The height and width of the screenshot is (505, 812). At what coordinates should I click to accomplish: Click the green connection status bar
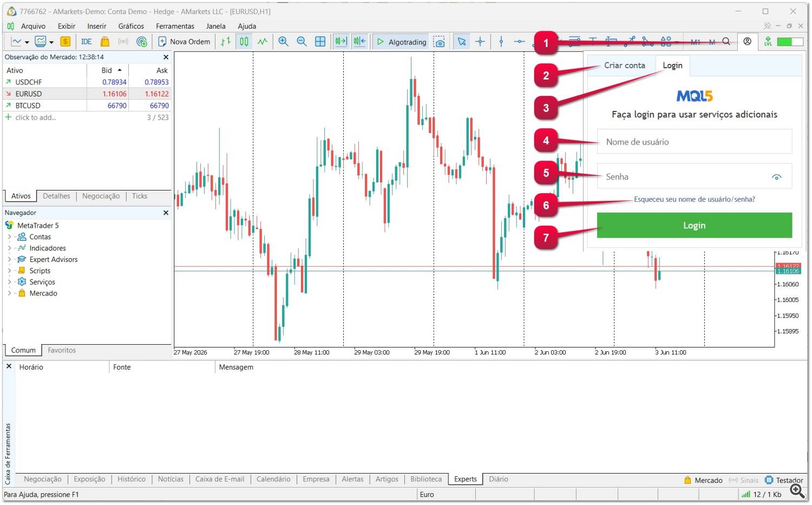tap(790, 42)
